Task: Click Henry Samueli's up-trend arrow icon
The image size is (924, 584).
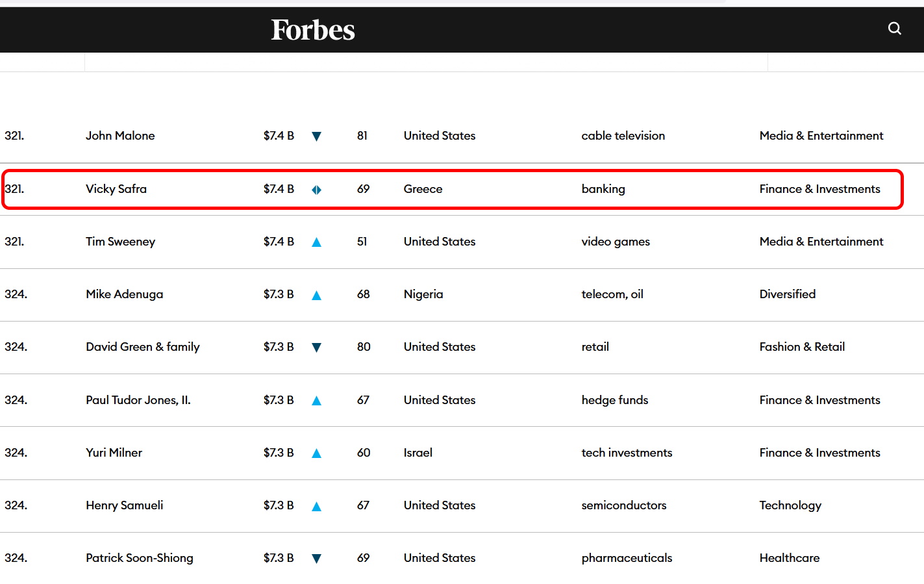Action: click(x=316, y=507)
